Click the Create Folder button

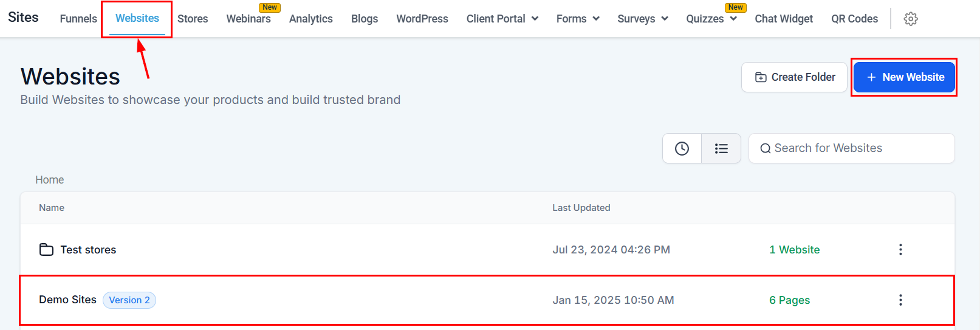coord(794,77)
